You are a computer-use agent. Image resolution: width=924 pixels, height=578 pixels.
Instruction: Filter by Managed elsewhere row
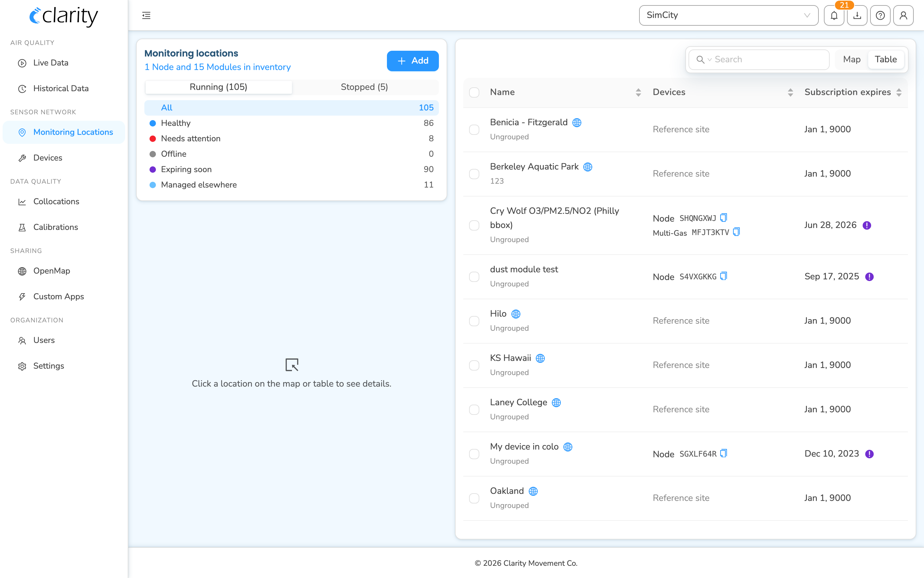click(291, 185)
